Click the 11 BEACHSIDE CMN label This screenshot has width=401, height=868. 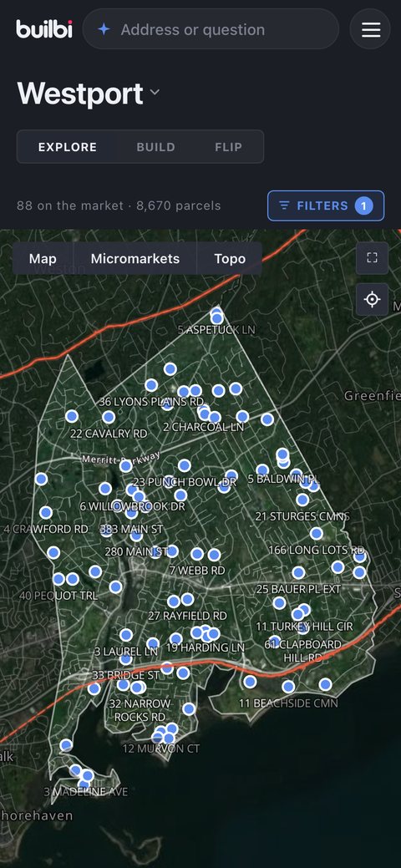(x=288, y=703)
